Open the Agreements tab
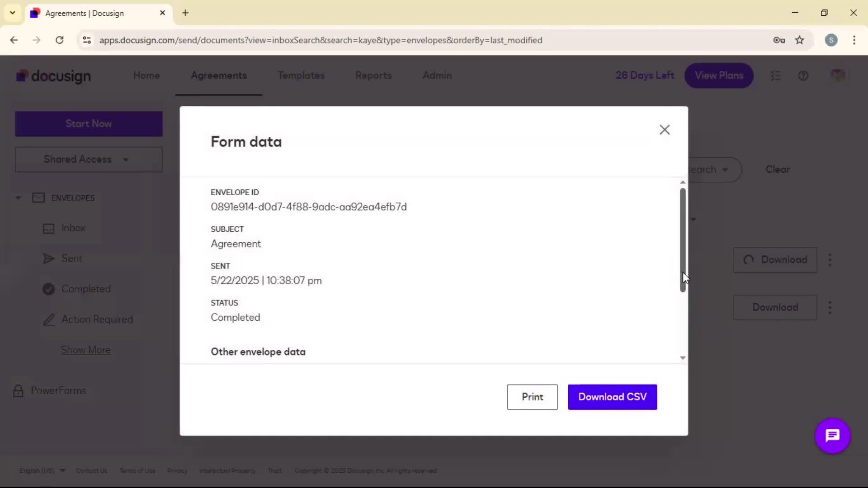The width and height of the screenshot is (868, 488). tap(219, 75)
